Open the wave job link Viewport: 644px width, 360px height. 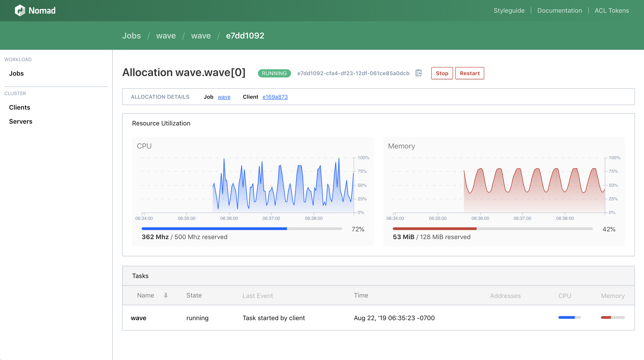pyautogui.click(x=224, y=97)
